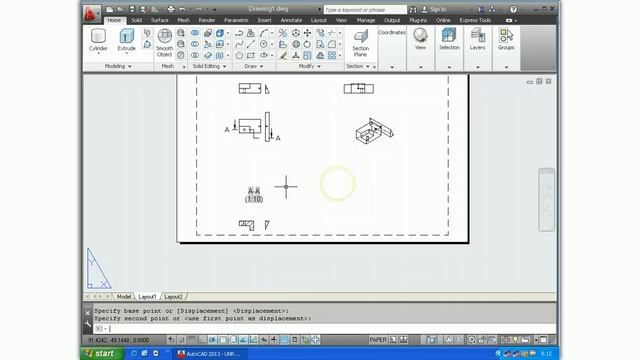Click the PAPER space button in status bar
640x360 pixels.
tap(378, 340)
